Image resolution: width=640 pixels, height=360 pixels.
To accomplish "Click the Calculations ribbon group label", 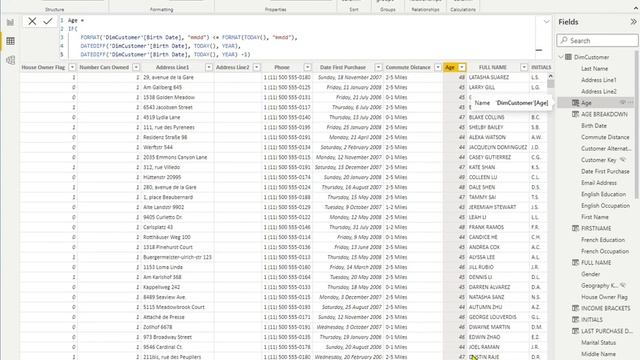I will click(x=463, y=9).
